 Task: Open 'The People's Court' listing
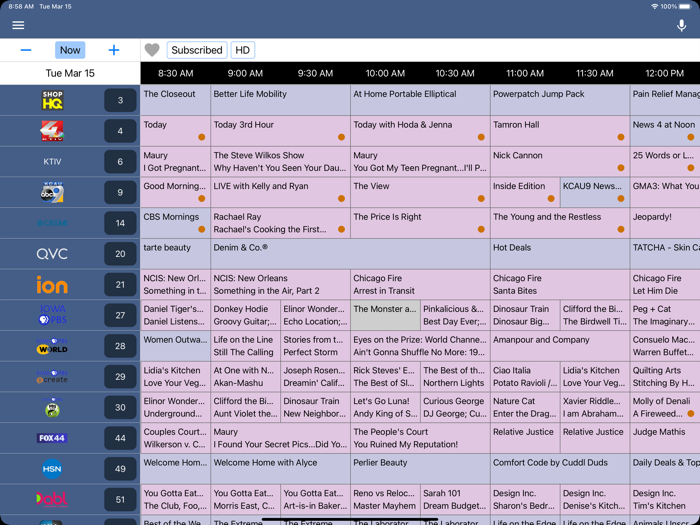coord(420,438)
